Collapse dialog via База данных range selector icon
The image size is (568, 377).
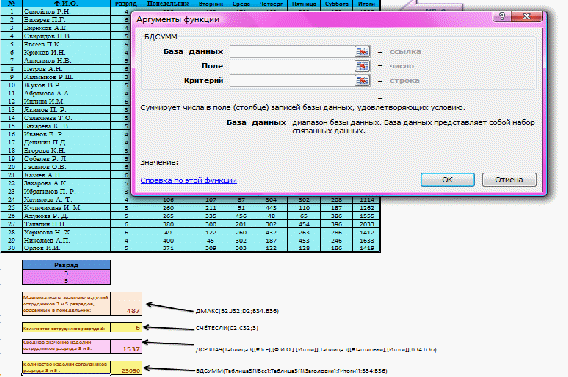click(x=362, y=52)
